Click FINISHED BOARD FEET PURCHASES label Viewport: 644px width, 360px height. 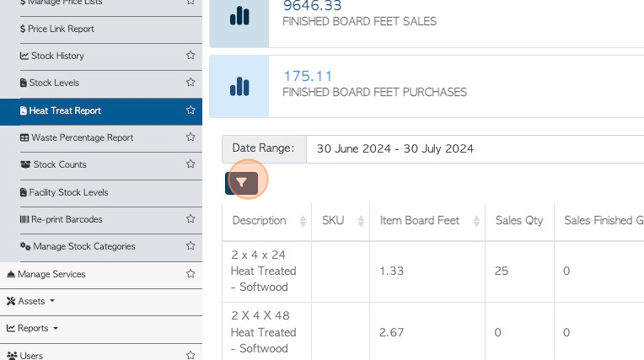(374, 92)
